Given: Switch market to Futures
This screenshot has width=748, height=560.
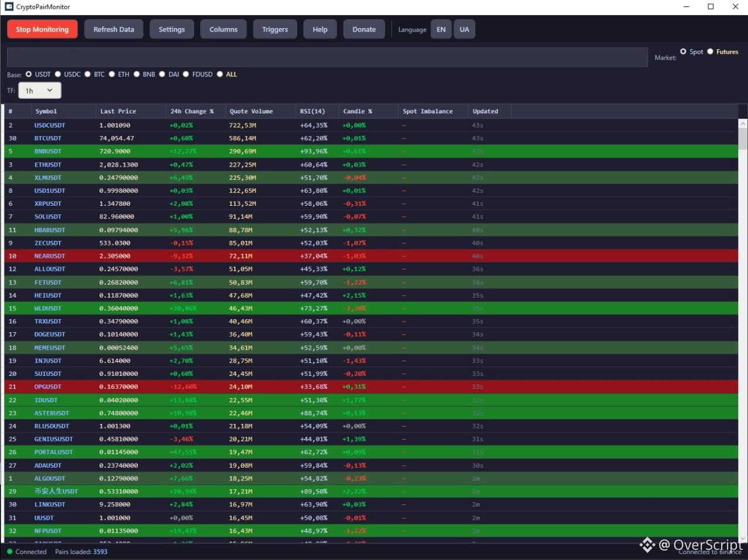Looking at the screenshot, I should pyautogui.click(x=711, y=51).
